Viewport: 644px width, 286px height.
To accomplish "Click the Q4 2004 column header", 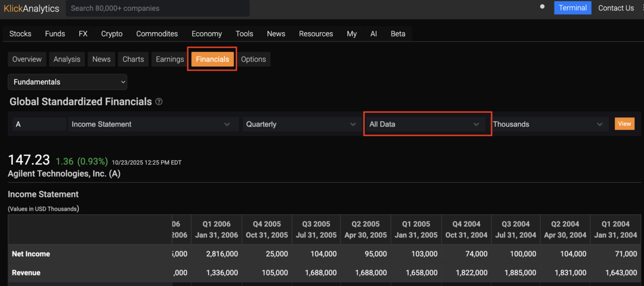I will tap(466, 230).
